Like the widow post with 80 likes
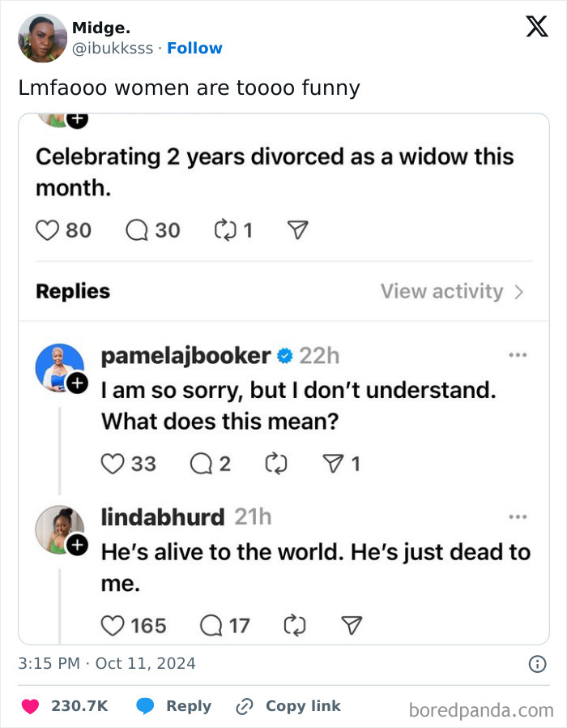 (49, 230)
